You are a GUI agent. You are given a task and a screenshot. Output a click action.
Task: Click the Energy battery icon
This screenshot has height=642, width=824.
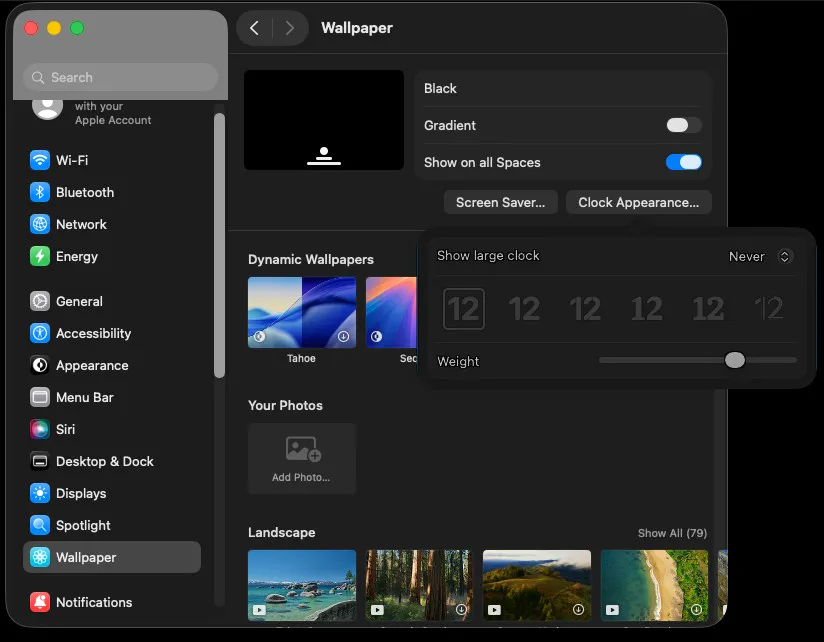click(40, 256)
